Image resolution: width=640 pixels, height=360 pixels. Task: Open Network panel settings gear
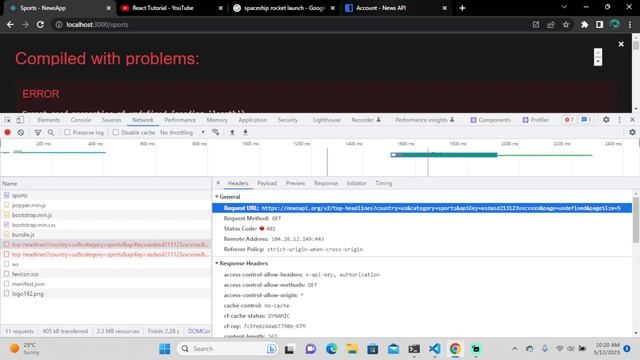[632, 132]
